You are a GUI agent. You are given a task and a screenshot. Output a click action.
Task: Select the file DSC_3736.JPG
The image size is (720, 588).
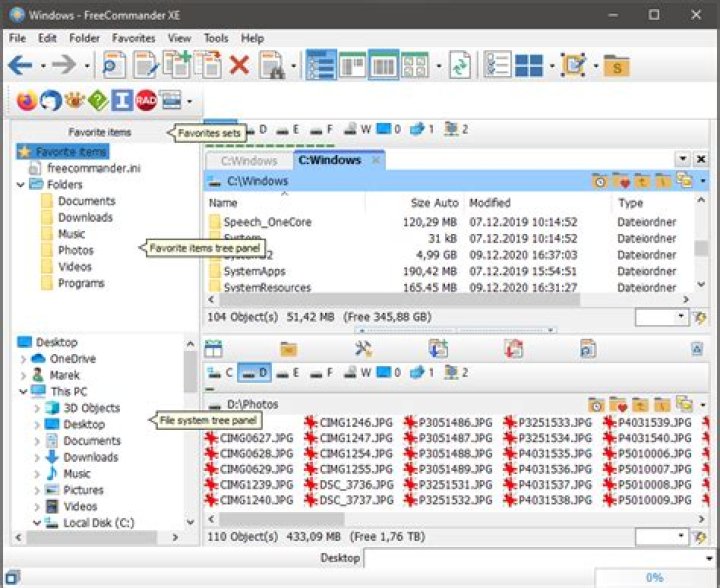tap(350, 485)
